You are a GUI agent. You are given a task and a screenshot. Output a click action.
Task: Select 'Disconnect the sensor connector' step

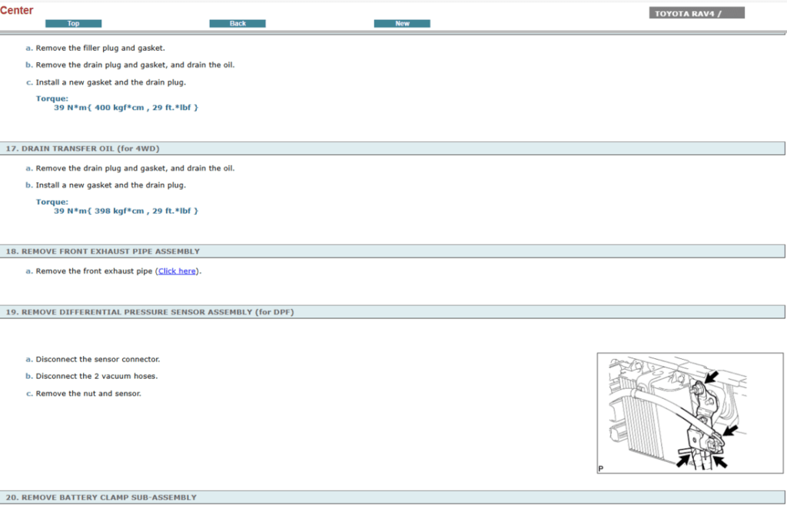click(x=98, y=359)
